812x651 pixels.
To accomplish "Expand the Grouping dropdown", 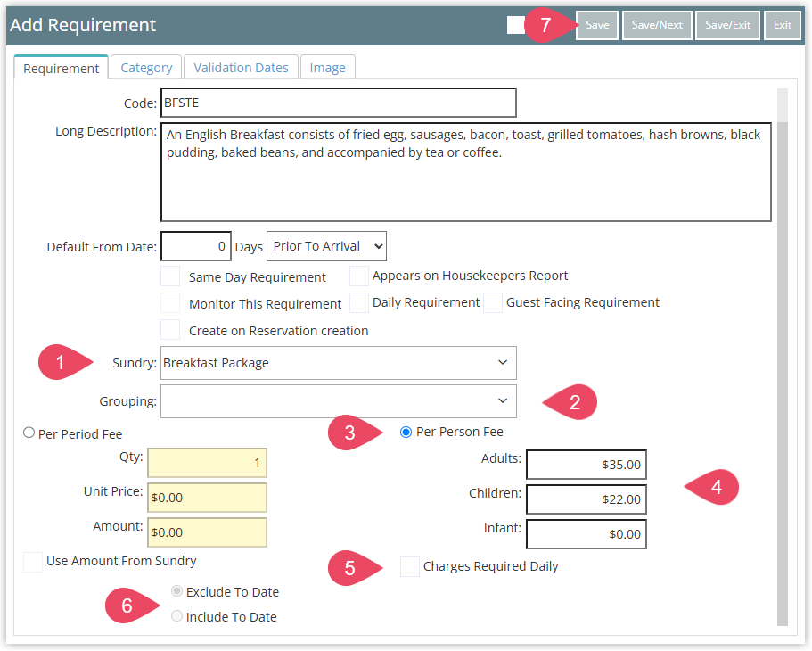I will (338, 401).
